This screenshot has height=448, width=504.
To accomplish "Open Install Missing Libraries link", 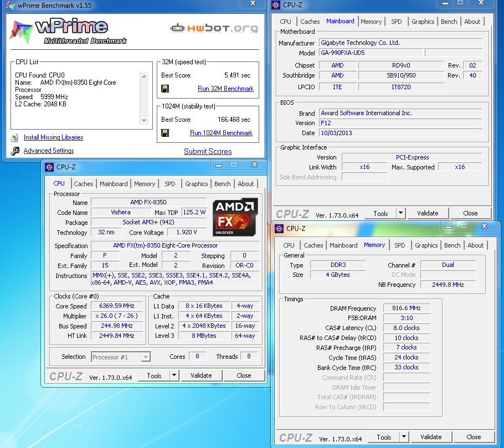I will coord(53,137).
